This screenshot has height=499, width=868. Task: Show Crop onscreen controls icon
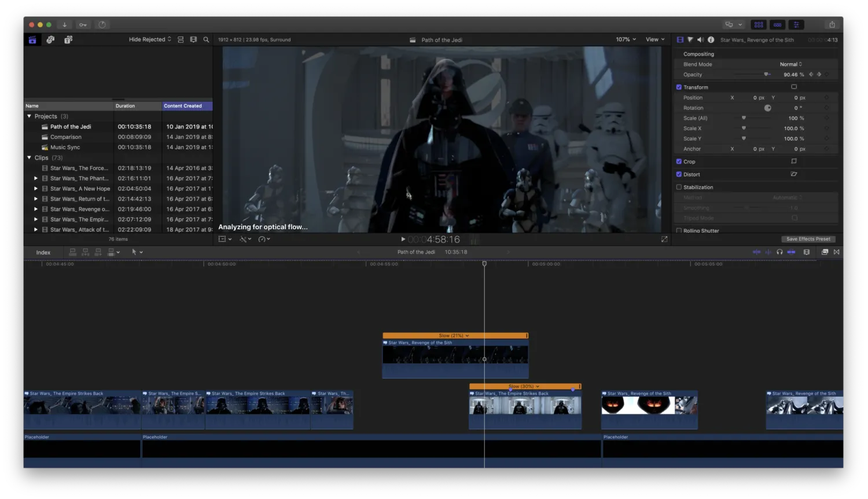[x=794, y=161]
